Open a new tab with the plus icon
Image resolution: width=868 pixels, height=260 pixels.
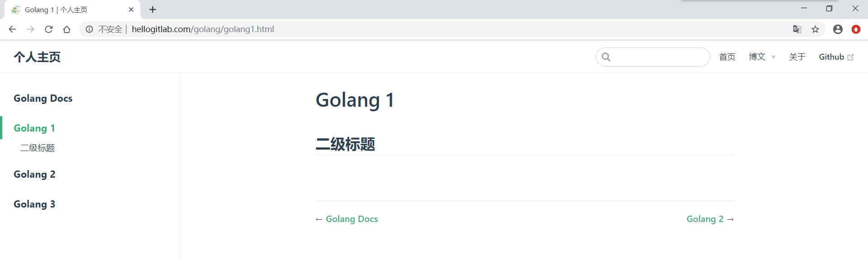tap(153, 9)
